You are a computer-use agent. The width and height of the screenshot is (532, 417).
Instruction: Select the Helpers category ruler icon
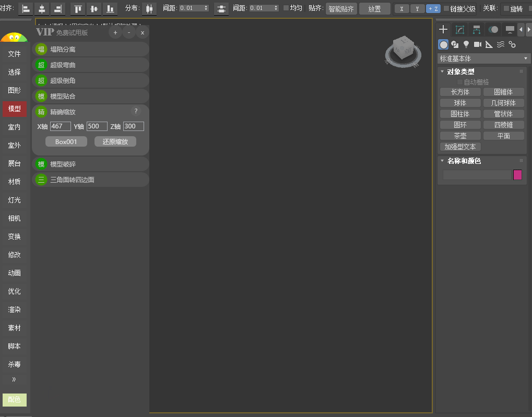click(x=489, y=44)
